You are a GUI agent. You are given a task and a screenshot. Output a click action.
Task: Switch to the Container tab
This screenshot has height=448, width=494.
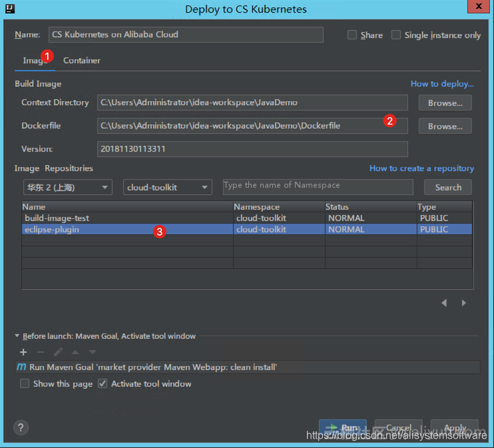[82, 61]
